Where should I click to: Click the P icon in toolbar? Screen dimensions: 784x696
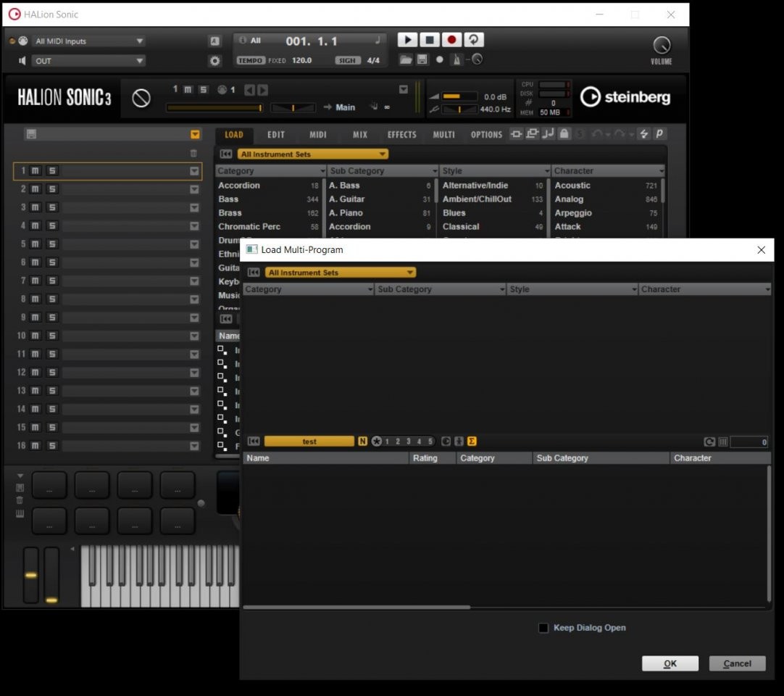(659, 133)
